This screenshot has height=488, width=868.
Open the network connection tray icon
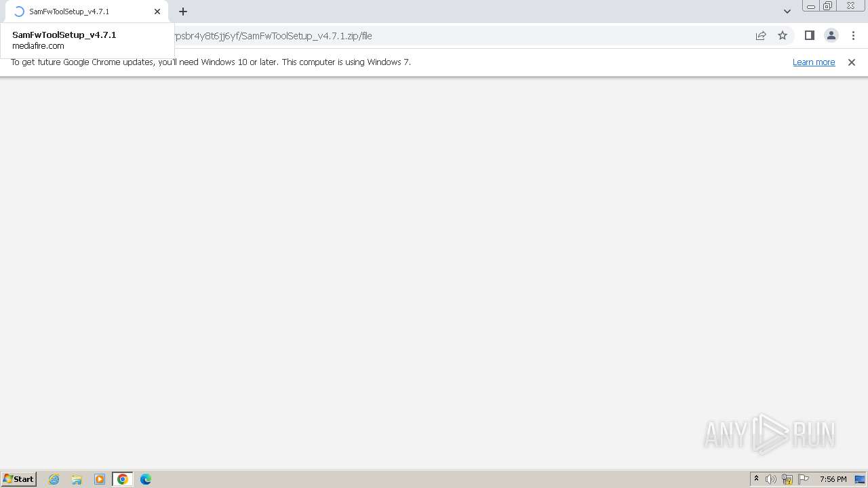point(787,479)
